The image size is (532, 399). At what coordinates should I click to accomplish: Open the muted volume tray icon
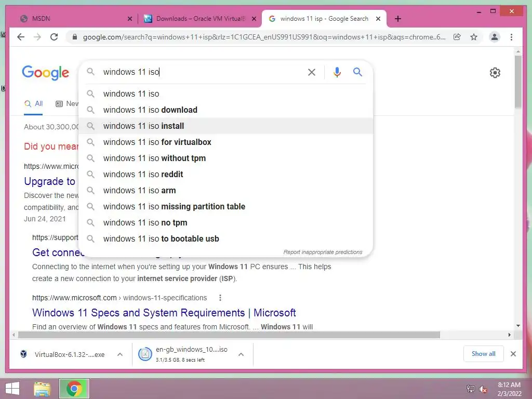(483, 389)
